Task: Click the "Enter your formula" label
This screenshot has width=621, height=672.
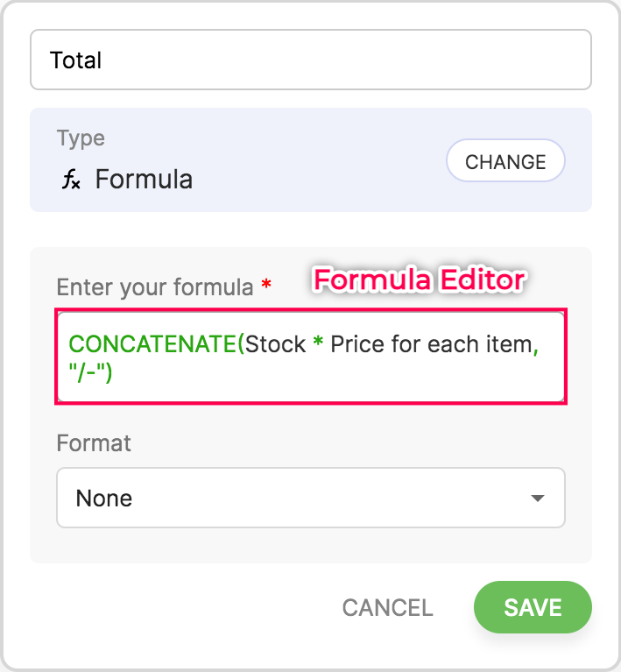Action: tap(155, 286)
